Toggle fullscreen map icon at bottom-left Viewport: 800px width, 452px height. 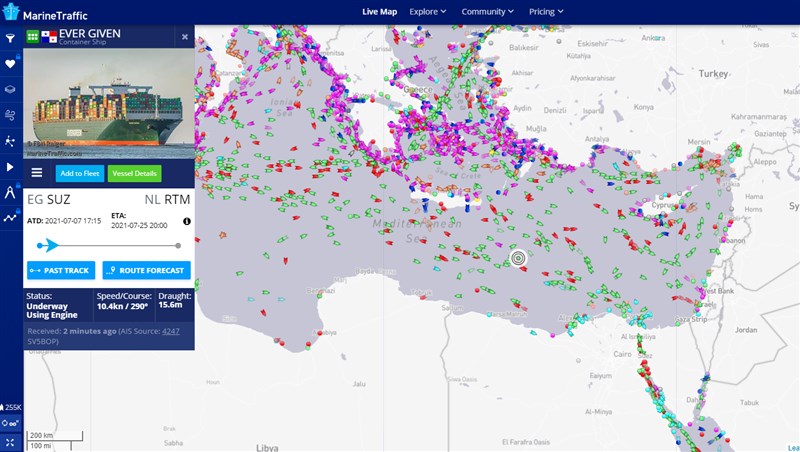coord(10,442)
